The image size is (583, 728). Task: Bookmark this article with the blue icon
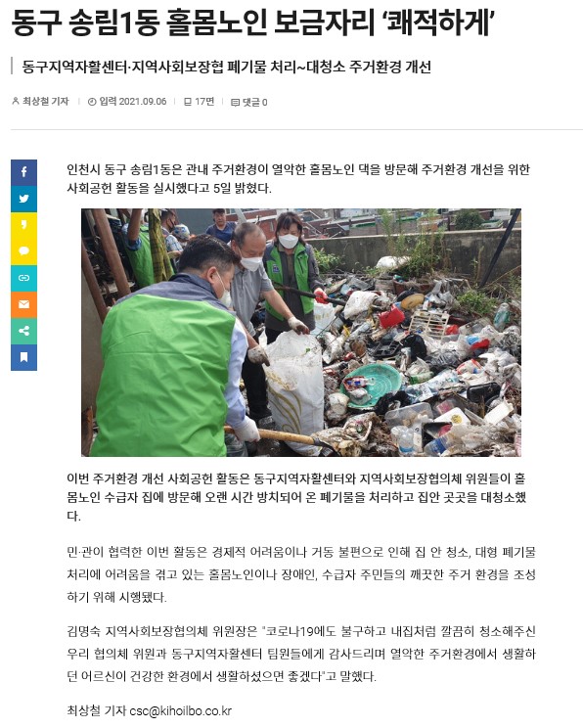[23, 357]
